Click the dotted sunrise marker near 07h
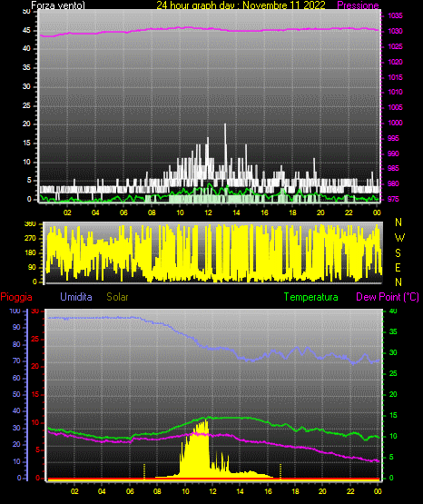Screen dimensions: 423x504 (144, 471)
